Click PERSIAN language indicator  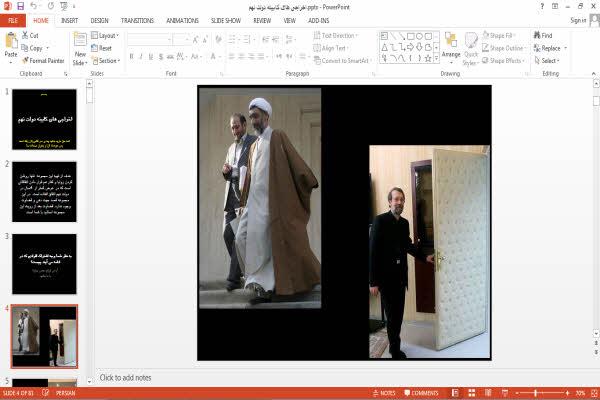(x=65, y=393)
